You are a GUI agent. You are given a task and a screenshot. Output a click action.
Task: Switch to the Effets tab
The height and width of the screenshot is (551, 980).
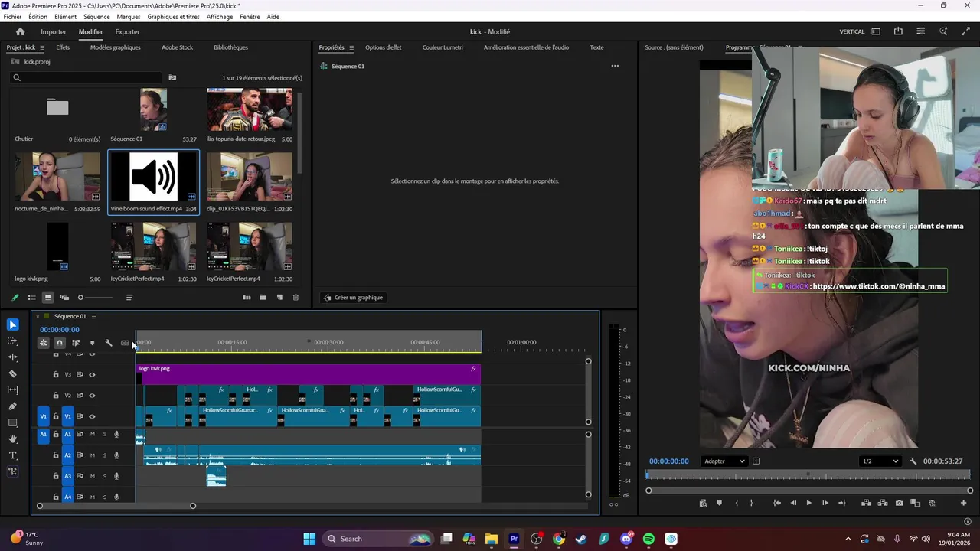point(63,47)
